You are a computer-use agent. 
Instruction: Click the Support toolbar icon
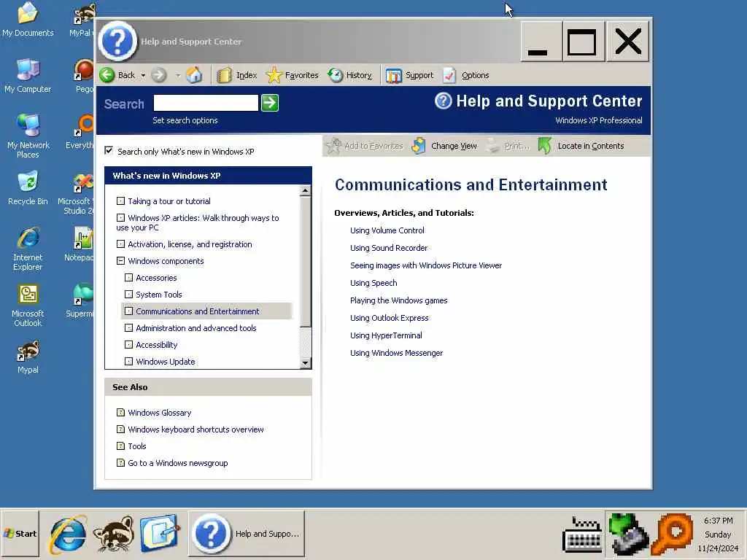click(393, 75)
